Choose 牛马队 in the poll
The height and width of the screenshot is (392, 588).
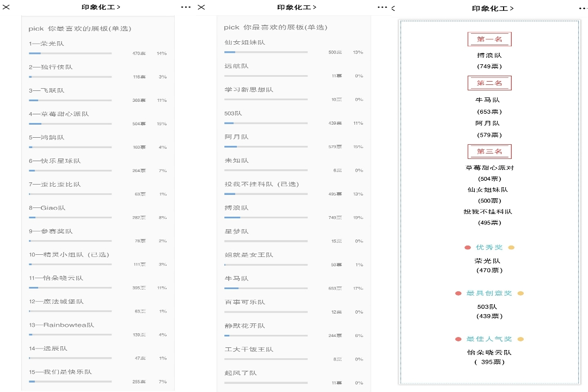236,278
